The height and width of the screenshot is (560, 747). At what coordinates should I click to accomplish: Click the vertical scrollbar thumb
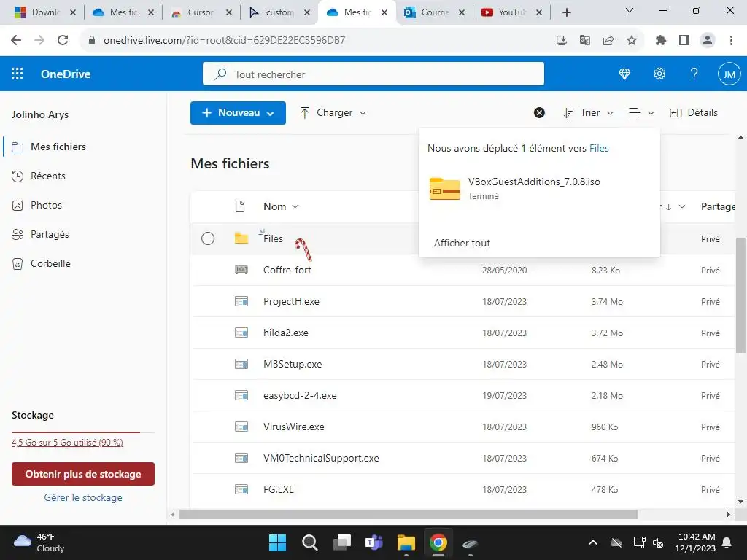pos(740,295)
